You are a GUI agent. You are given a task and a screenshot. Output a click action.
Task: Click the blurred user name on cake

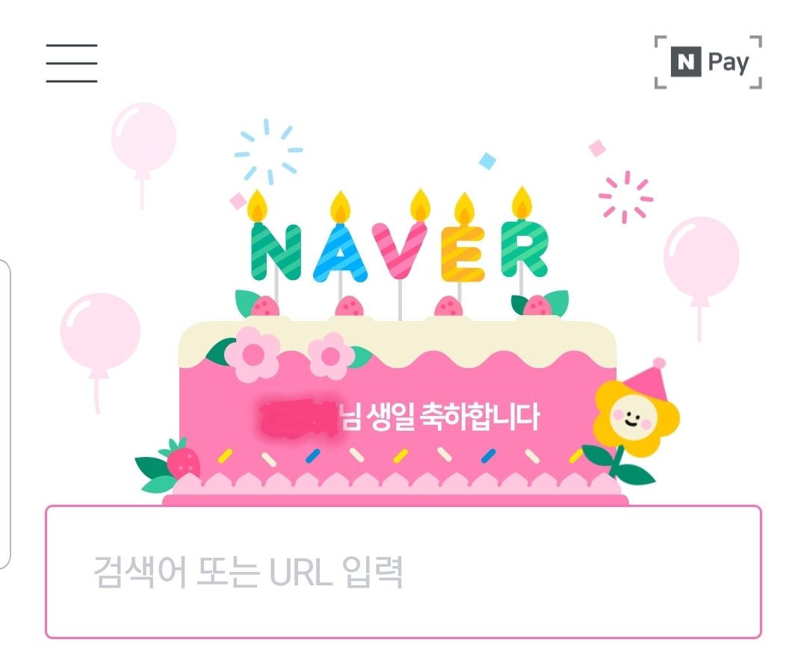coord(299,418)
